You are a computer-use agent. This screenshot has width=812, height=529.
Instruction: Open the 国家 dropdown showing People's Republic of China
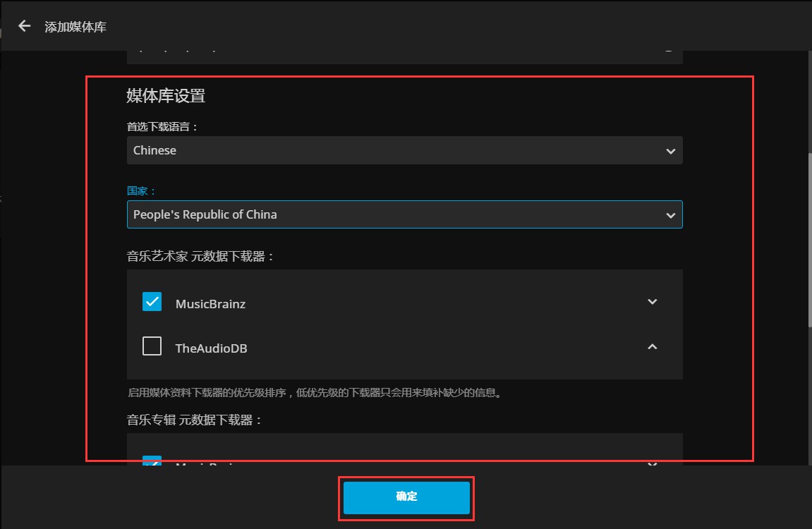[x=404, y=214]
